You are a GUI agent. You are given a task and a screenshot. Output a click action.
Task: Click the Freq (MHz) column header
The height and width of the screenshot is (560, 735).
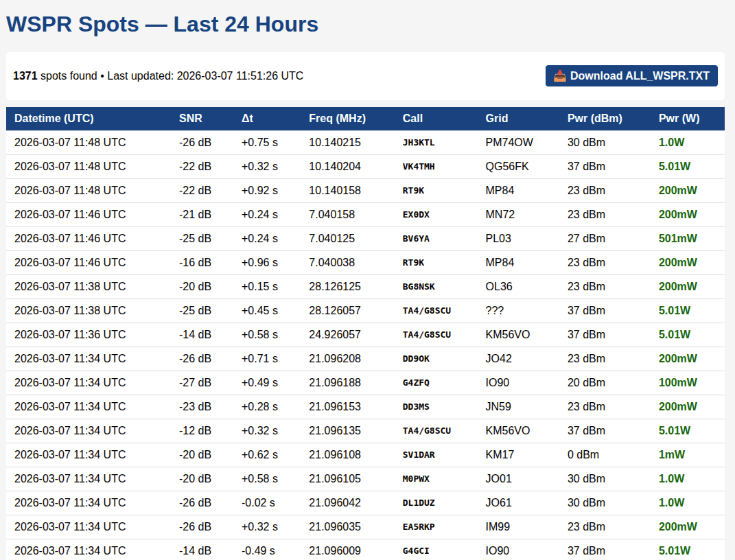click(337, 119)
